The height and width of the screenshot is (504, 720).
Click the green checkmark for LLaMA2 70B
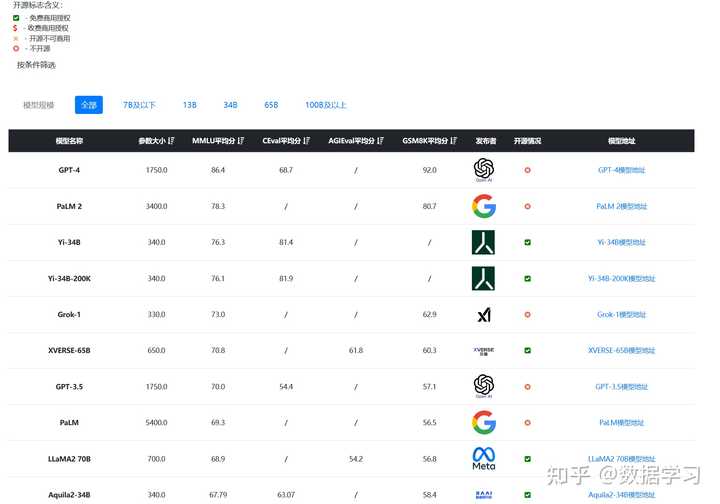tap(527, 459)
